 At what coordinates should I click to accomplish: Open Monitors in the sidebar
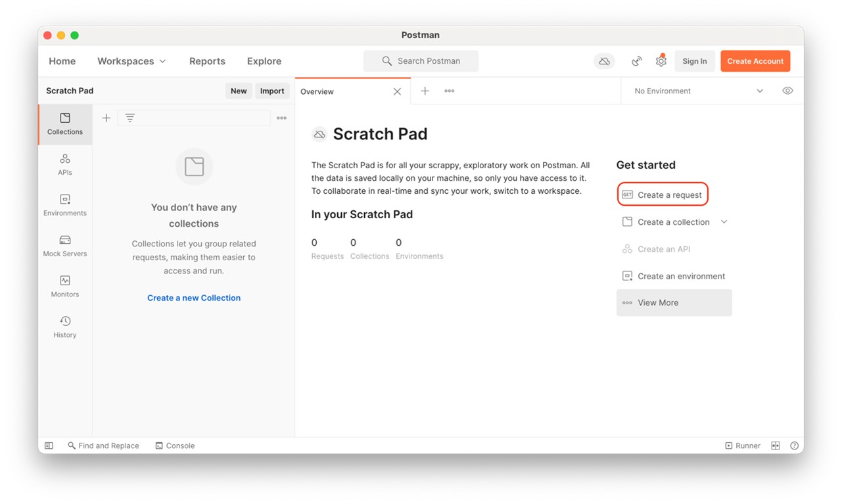64,286
